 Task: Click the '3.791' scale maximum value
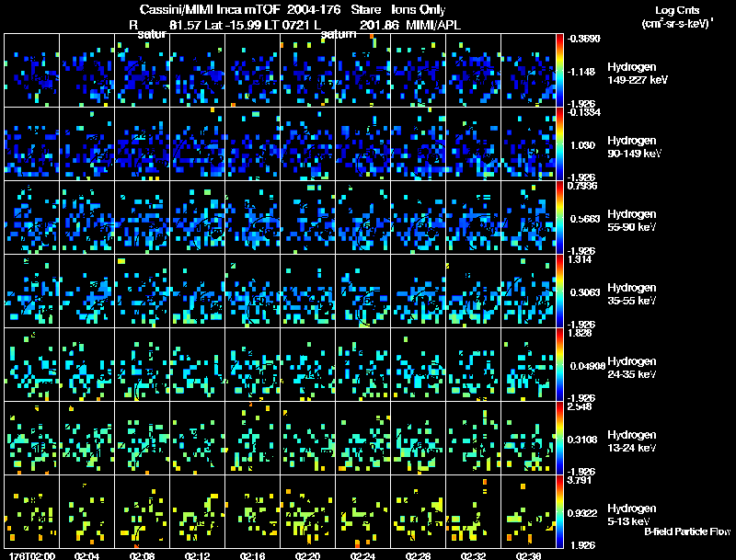[580, 481]
